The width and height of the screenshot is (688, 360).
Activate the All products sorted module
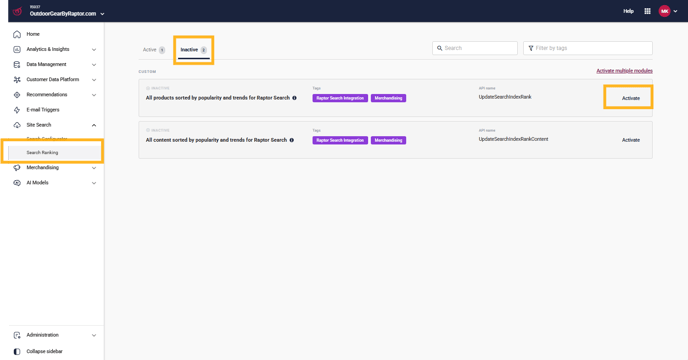coord(631,98)
